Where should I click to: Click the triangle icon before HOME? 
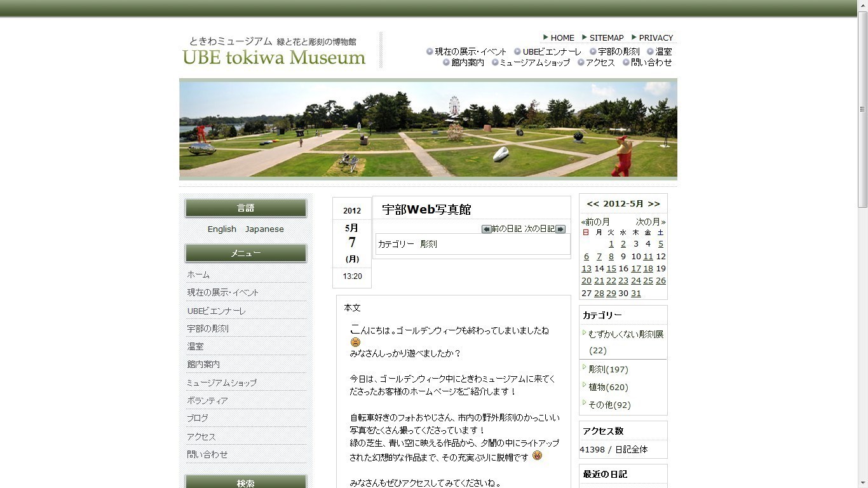pyautogui.click(x=546, y=37)
